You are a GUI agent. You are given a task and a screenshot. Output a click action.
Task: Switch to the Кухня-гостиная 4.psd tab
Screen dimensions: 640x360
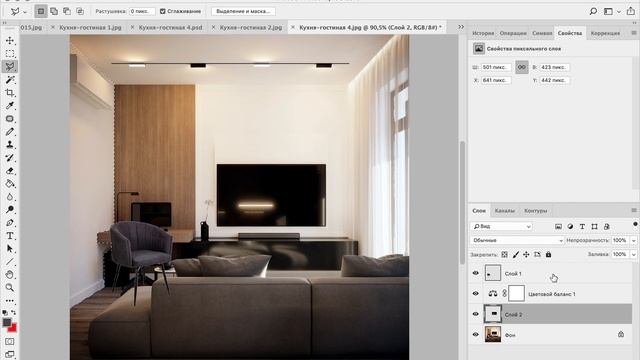click(170, 27)
